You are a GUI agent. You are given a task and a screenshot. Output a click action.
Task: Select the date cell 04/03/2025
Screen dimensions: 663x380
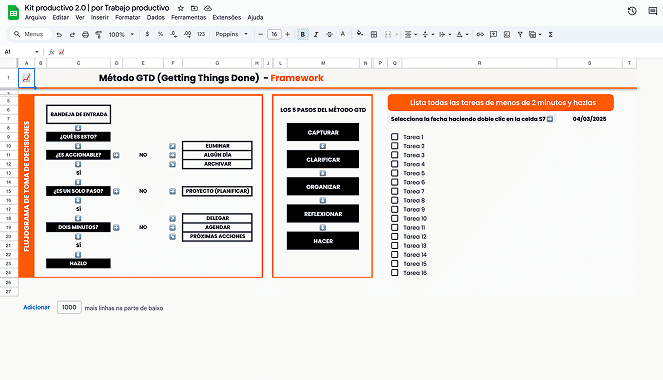tap(589, 119)
